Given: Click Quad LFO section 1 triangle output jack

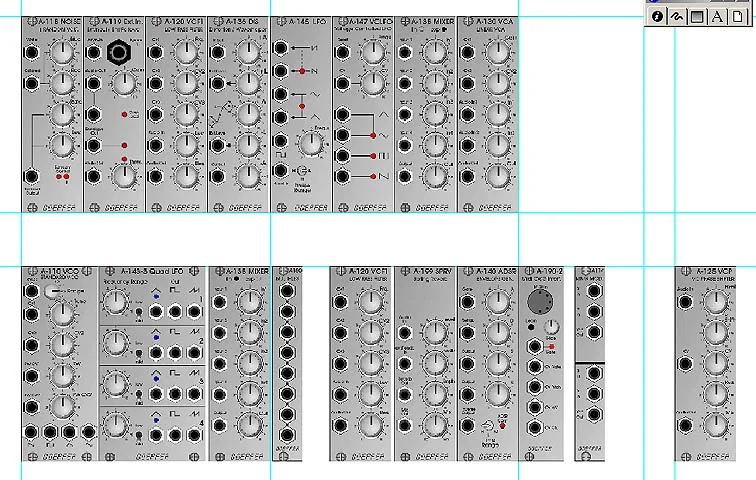Looking at the screenshot, I should click(156, 311).
